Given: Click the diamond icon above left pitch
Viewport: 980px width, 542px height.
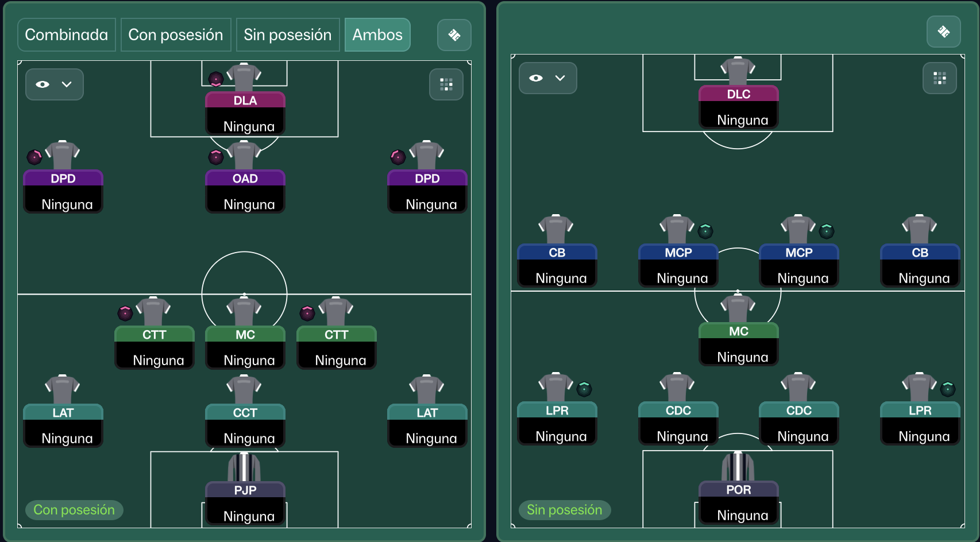Looking at the screenshot, I should [454, 35].
